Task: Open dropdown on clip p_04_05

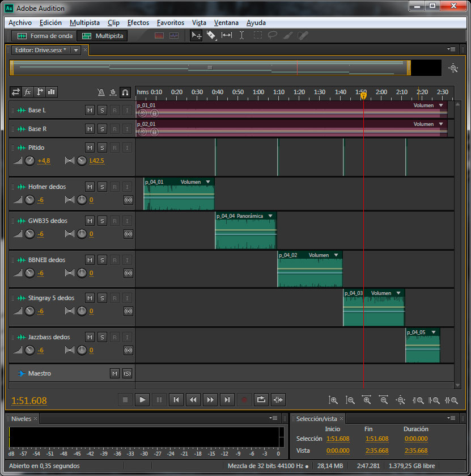Action: pyautogui.click(x=434, y=332)
